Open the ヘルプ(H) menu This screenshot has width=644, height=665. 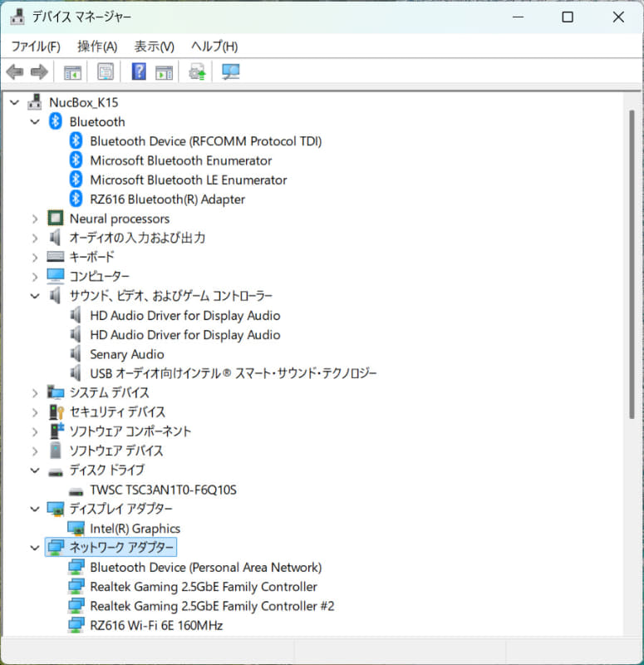[214, 47]
